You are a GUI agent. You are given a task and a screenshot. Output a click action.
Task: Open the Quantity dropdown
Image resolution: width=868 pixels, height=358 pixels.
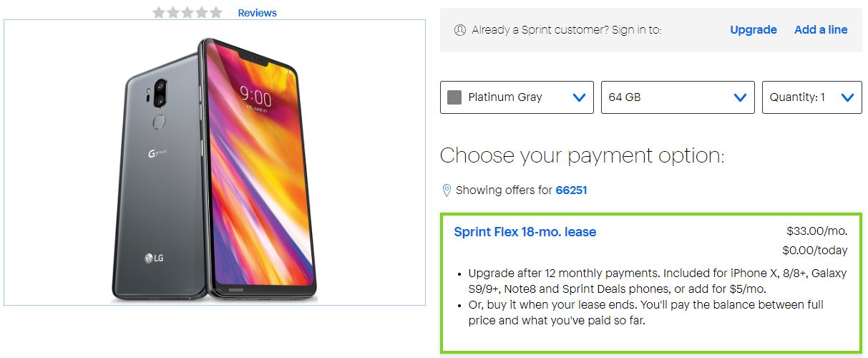click(811, 97)
